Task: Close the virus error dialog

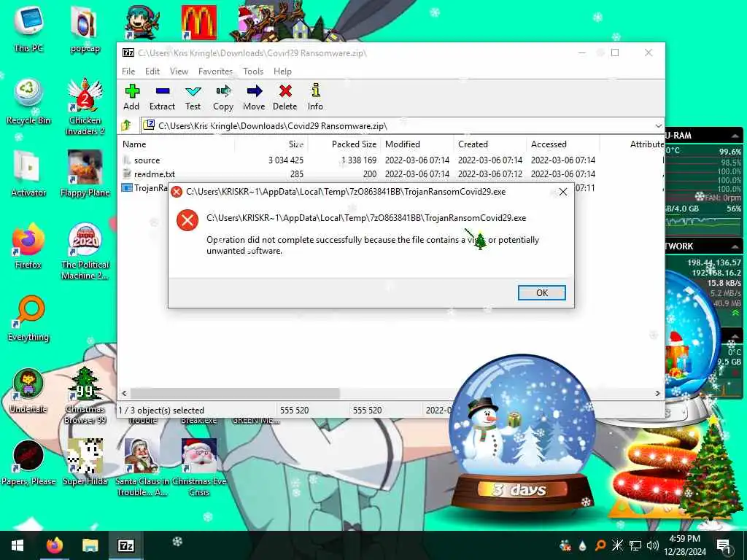Action: point(562,192)
